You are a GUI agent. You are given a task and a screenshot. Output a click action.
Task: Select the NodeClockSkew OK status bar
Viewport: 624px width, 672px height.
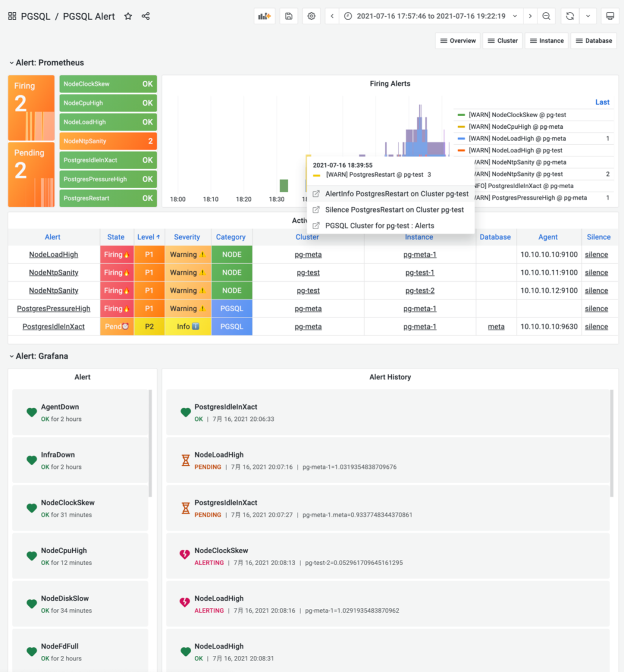point(108,84)
